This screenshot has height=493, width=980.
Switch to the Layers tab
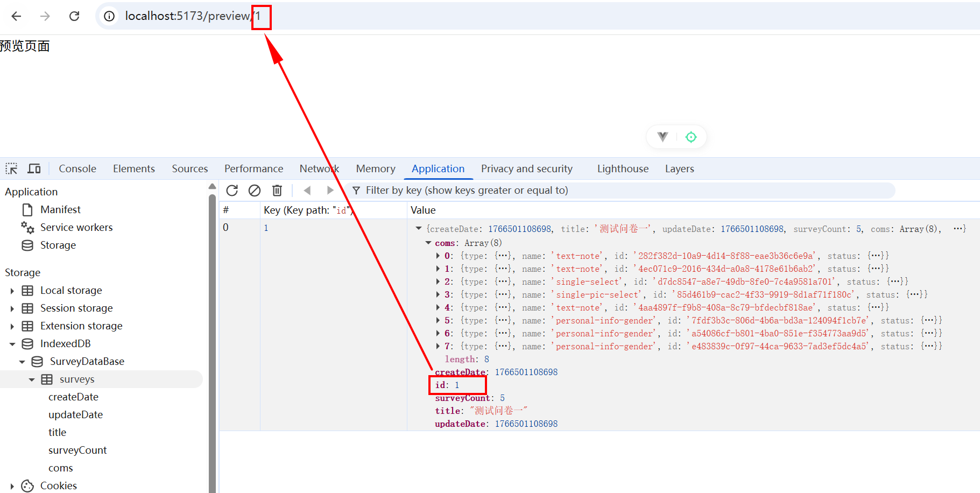(680, 168)
